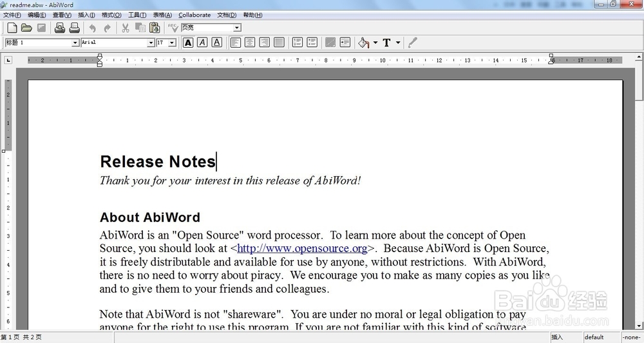Viewport: 644px width, 343px height.
Task: Open the Collaborate menu
Action: tap(194, 15)
